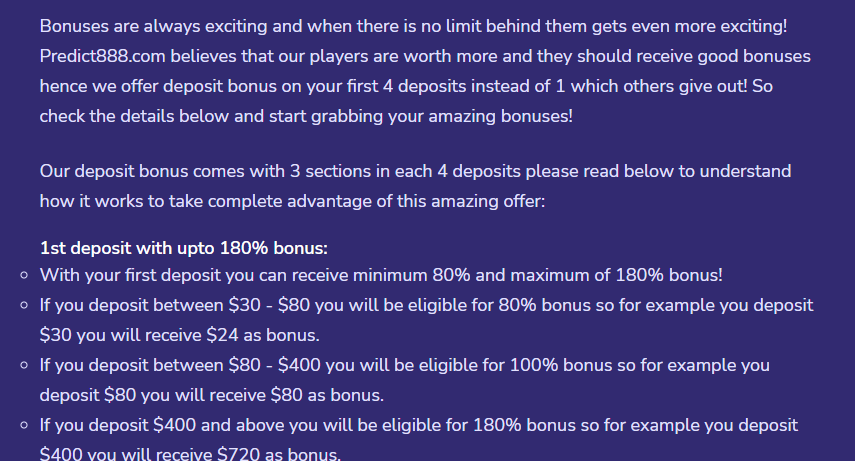
Task: Click "take complete advantage of this amazing offer:" text
Action: click(357, 201)
